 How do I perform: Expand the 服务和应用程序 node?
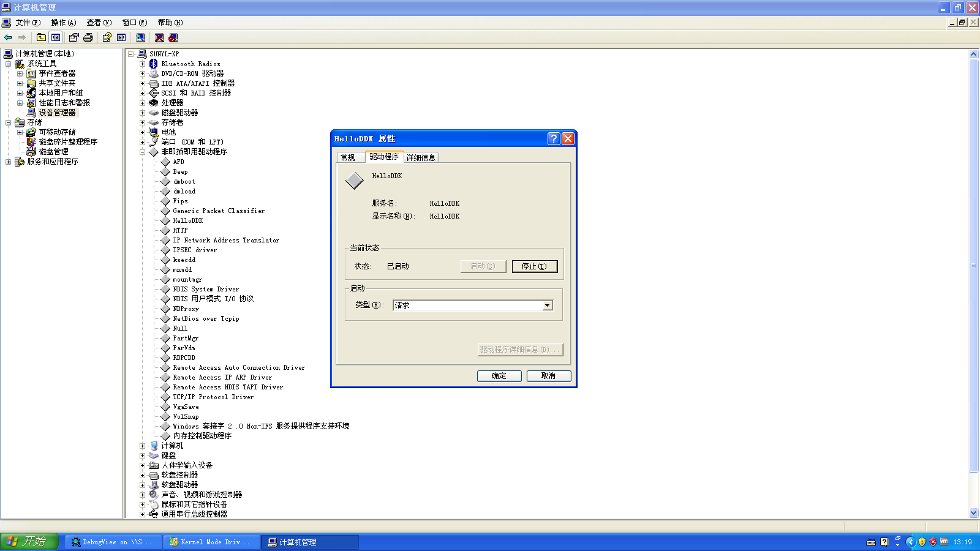[x=8, y=162]
